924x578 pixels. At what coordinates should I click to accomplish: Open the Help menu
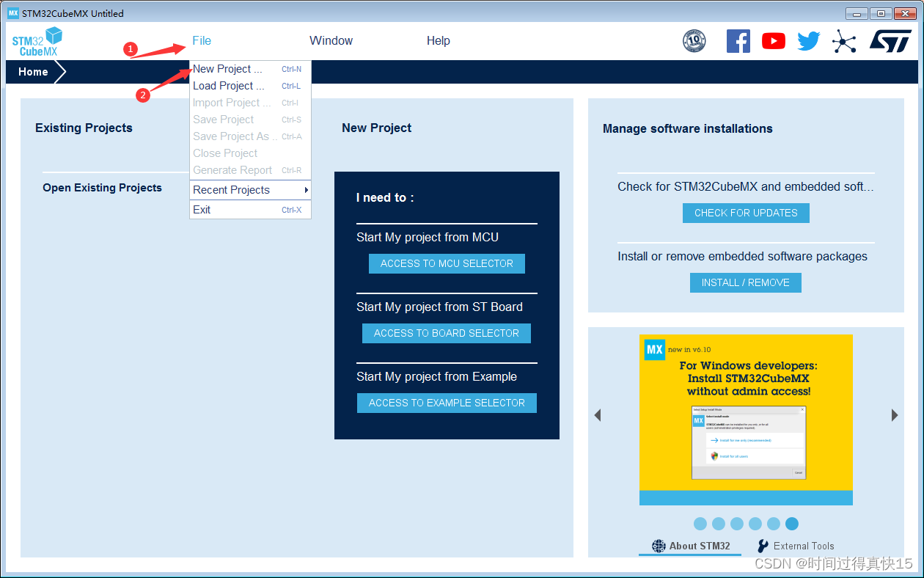point(439,41)
